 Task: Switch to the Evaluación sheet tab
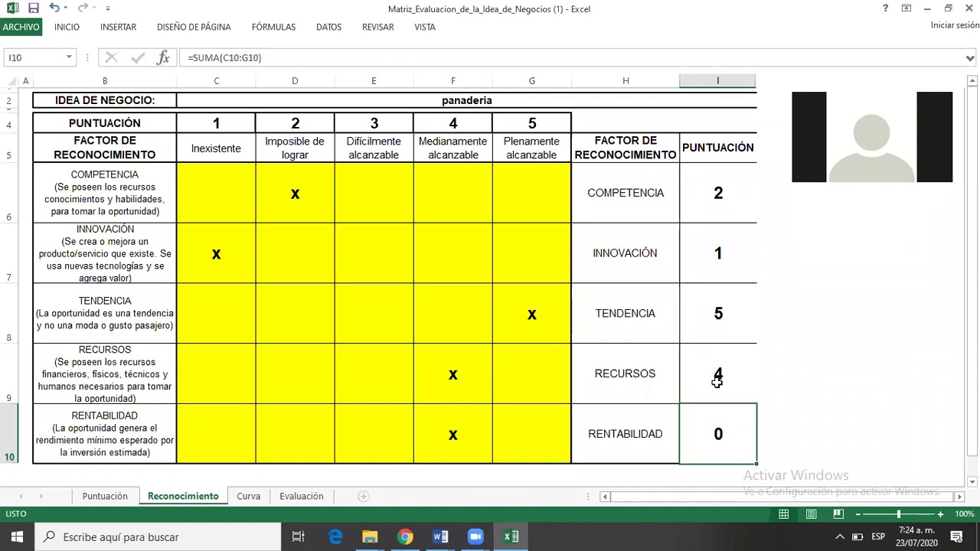click(x=301, y=496)
